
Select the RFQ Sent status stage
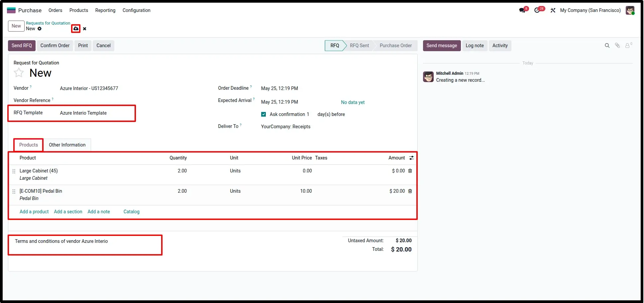click(x=359, y=46)
